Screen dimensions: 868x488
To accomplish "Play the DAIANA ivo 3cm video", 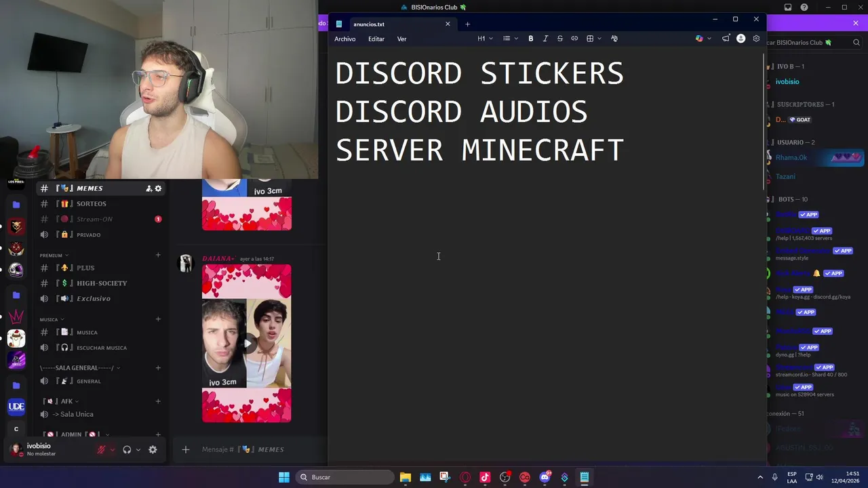I will (x=247, y=343).
